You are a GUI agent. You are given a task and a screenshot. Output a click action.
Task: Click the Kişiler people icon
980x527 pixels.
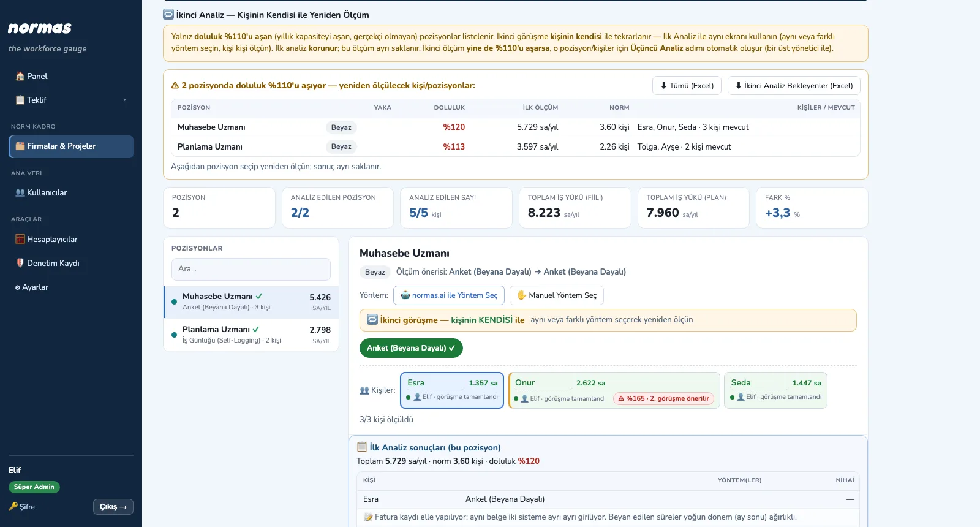click(364, 390)
